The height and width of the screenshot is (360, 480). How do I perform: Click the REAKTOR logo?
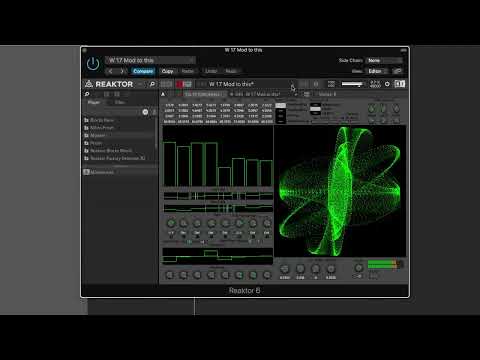click(109, 84)
